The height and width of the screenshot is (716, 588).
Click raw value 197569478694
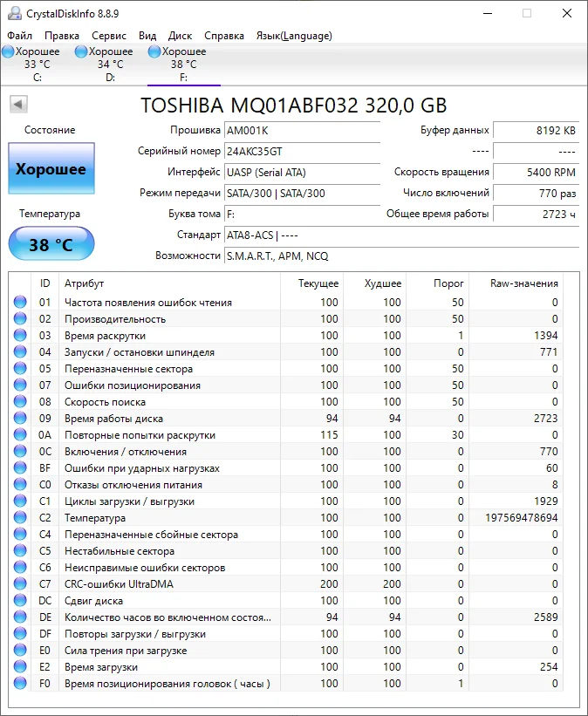[522, 518]
